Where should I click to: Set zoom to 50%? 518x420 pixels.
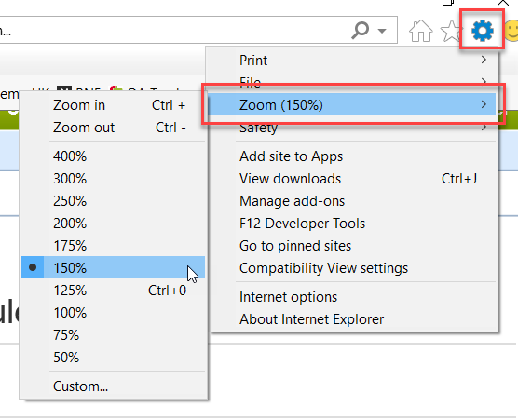click(114, 358)
